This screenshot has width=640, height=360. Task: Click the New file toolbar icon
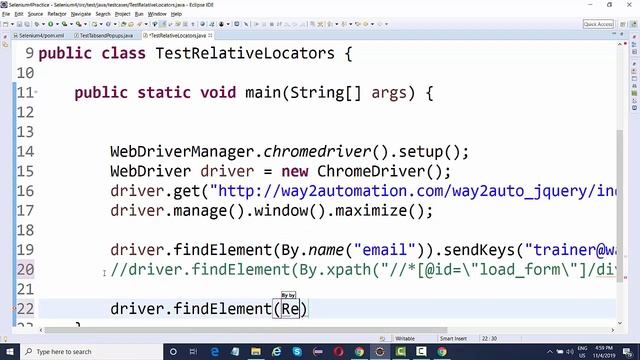6,24
